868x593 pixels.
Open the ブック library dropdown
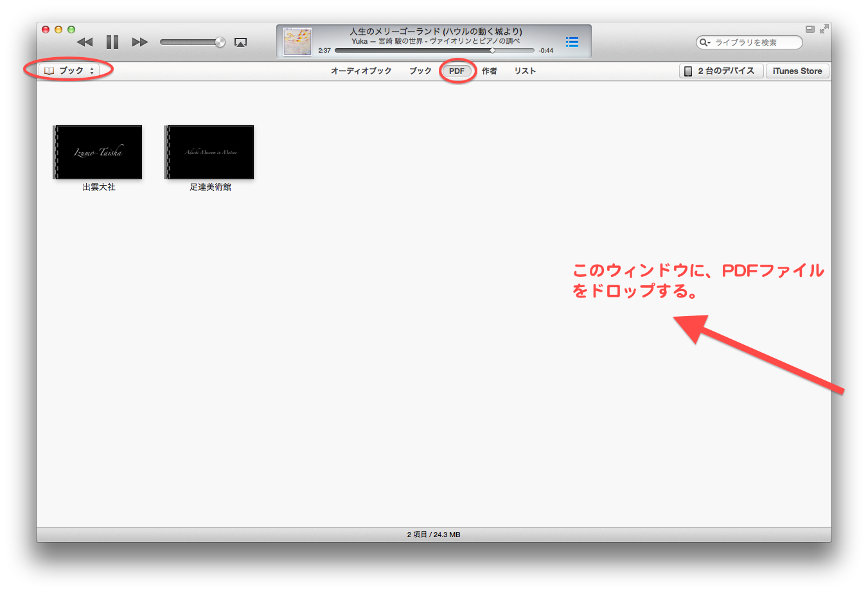click(69, 71)
